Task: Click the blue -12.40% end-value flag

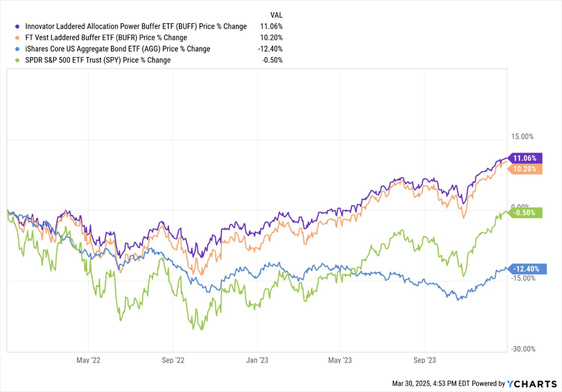Action: 527,269
